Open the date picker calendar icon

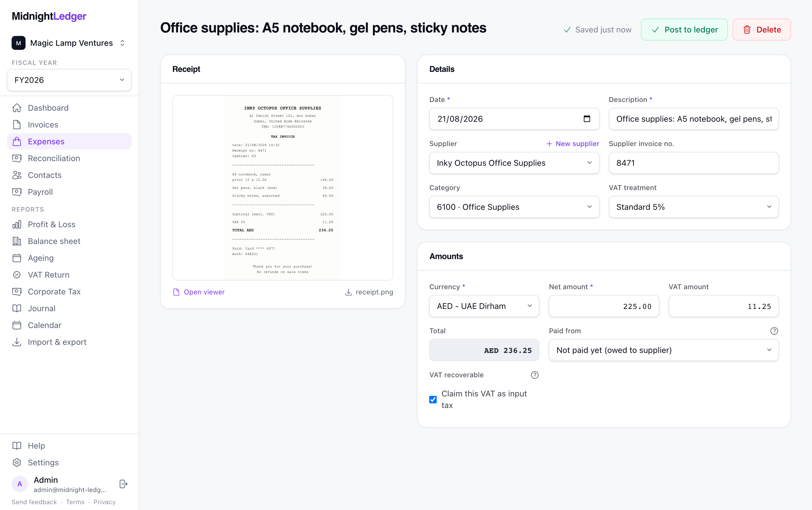click(587, 119)
